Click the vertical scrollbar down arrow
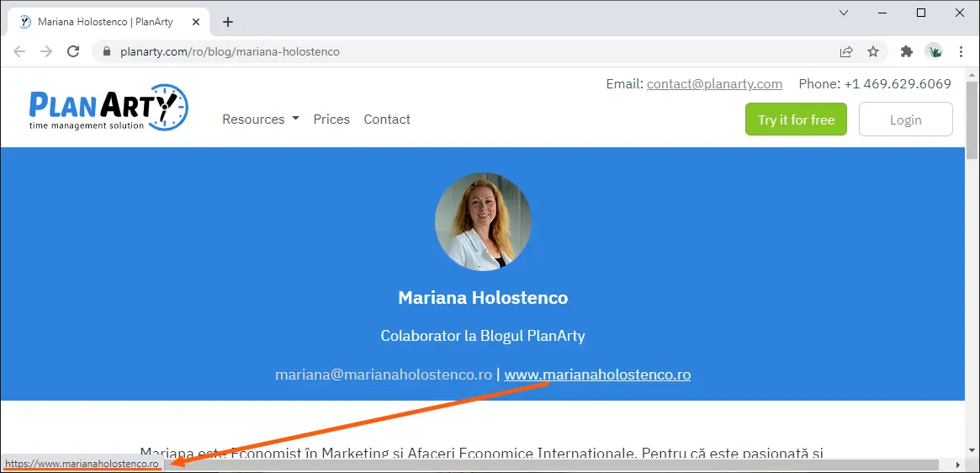980x473 pixels. 972,452
